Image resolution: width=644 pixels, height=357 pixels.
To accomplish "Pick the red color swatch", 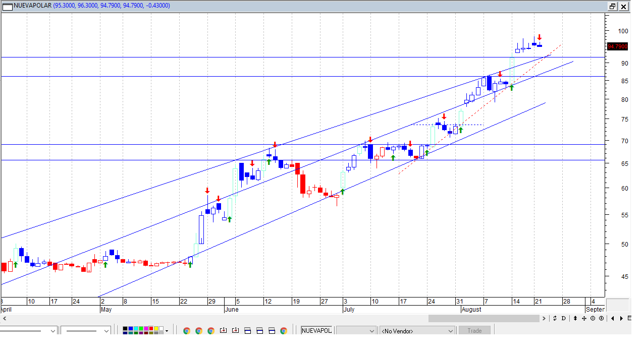I will point(151,328).
